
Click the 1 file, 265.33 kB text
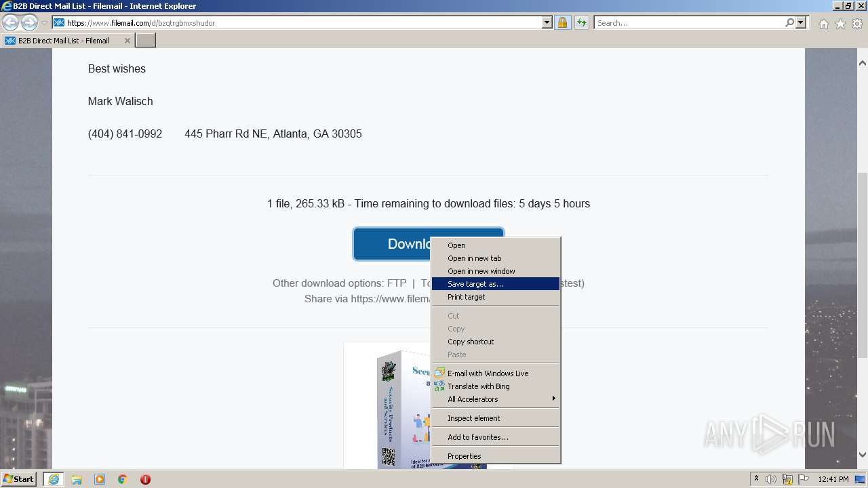(306, 203)
